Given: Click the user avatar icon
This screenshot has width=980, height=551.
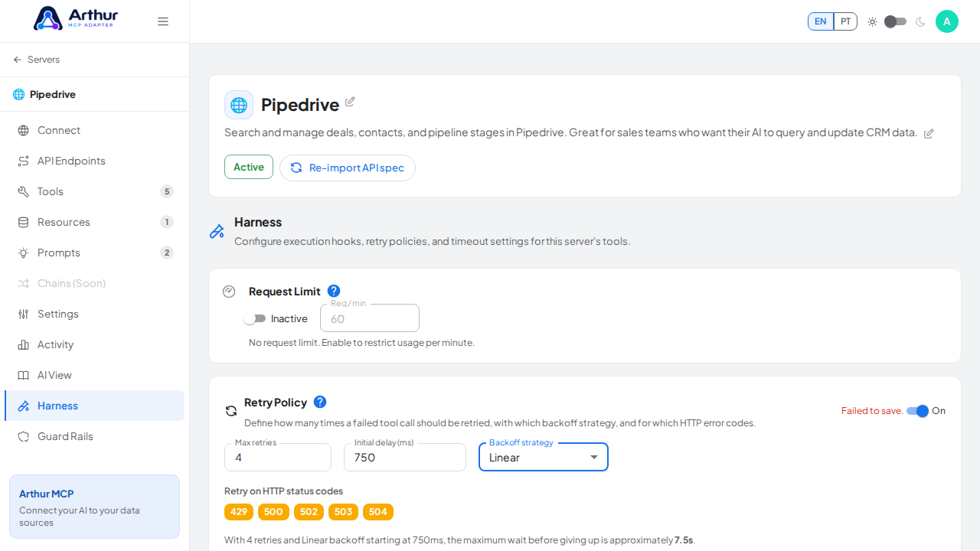Looking at the screenshot, I should (947, 21).
